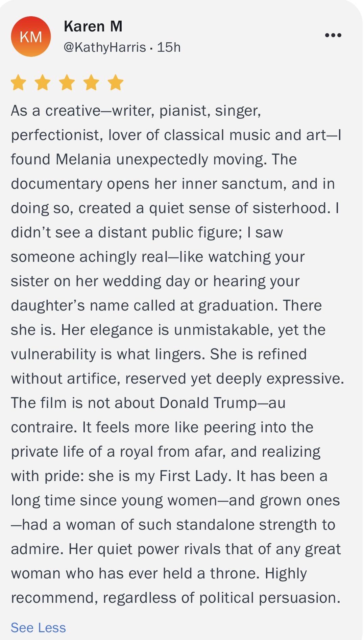
Task: Tap "Donald Trump" in the review text
Action: 208,403
